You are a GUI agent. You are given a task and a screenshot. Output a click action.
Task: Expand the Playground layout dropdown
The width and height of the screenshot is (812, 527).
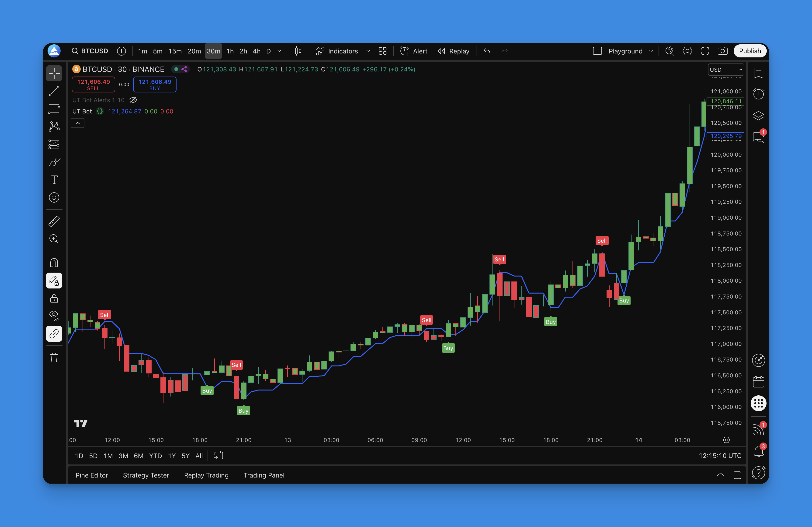point(651,51)
